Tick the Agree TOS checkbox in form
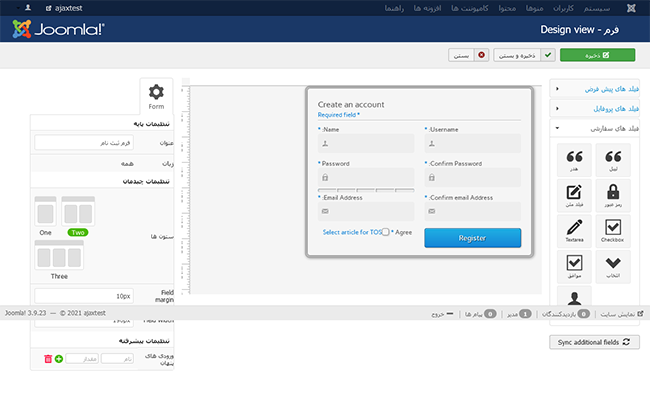 (386, 232)
